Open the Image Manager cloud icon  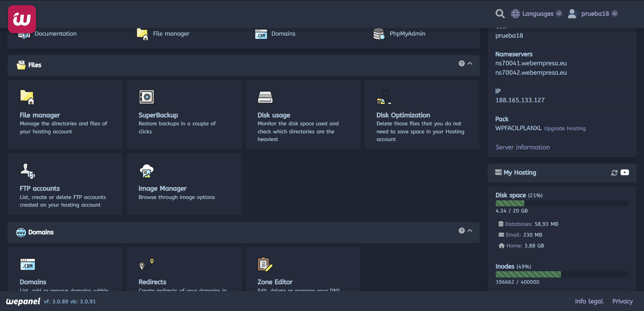(147, 171)
